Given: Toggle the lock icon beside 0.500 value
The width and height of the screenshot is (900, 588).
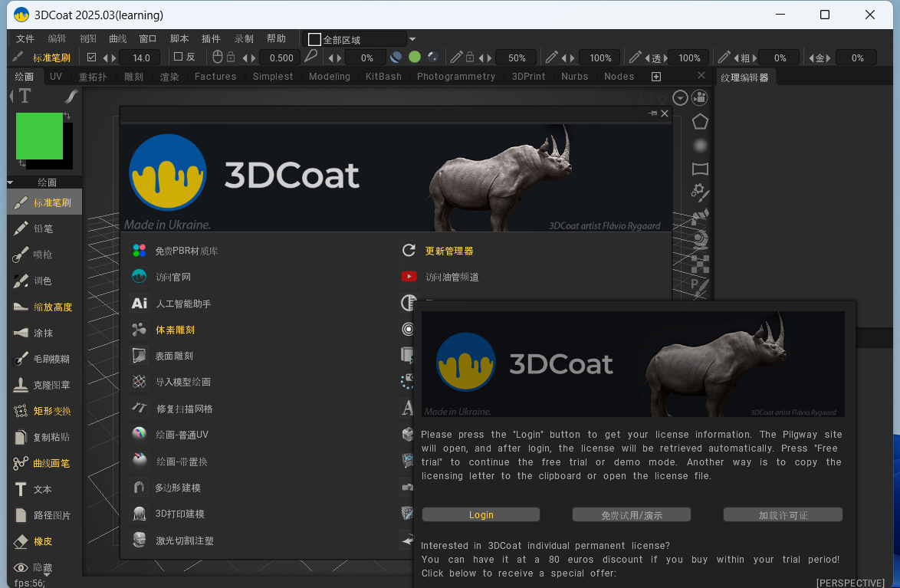Looking at the screenshot, I should [231, 57].
